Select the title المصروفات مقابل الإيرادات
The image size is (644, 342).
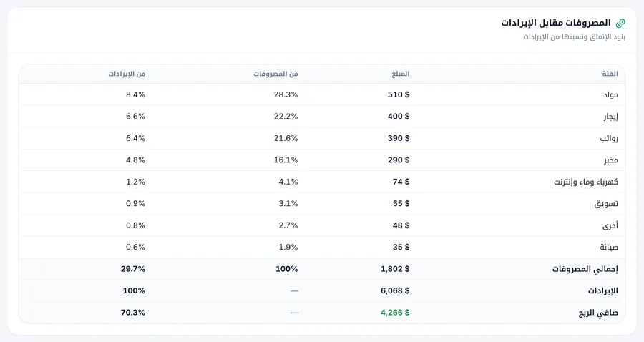556,23
